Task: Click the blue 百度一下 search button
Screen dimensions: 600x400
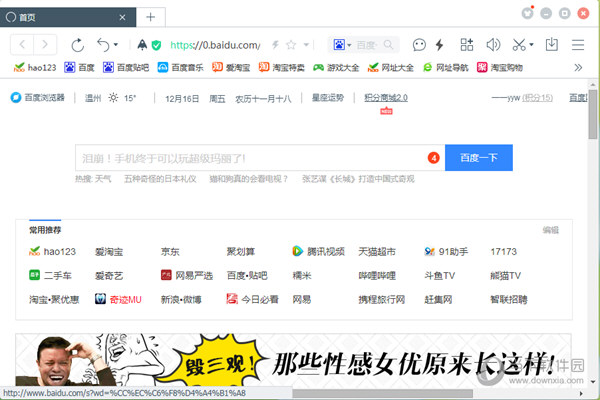Action: tap(478, 158)
